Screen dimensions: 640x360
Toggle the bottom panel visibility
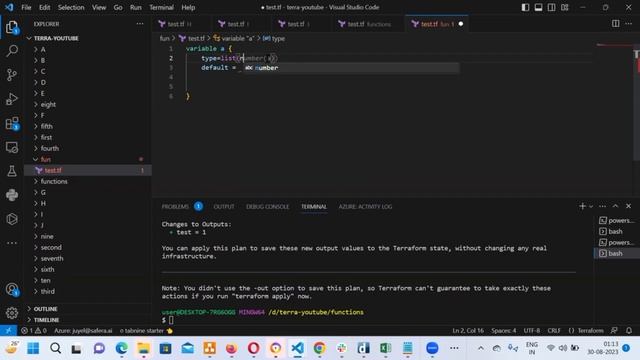point(538,7)
